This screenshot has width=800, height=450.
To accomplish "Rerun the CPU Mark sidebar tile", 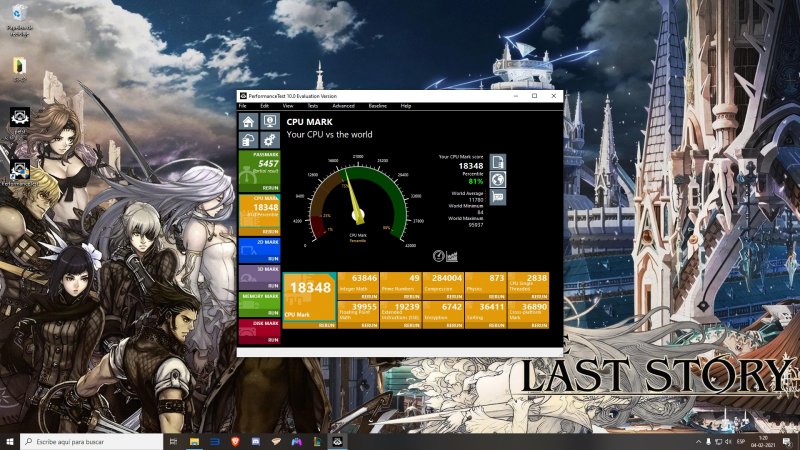I will (x=270, y=232).
